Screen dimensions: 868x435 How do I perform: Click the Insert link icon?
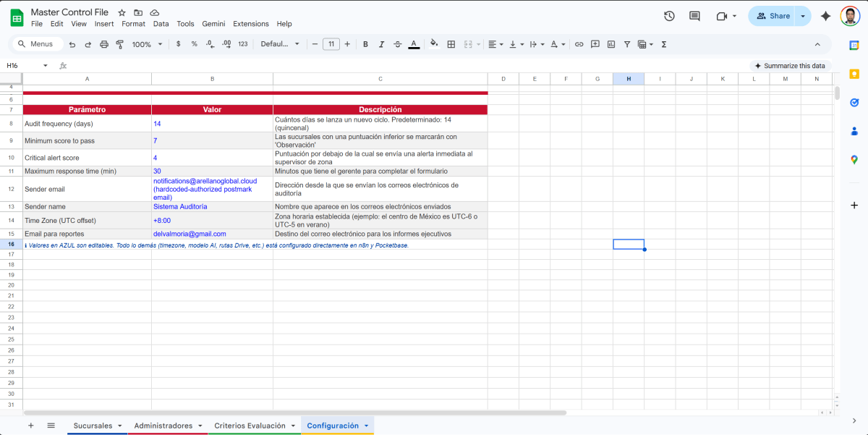pyautogui.click(x=579, y=44)
